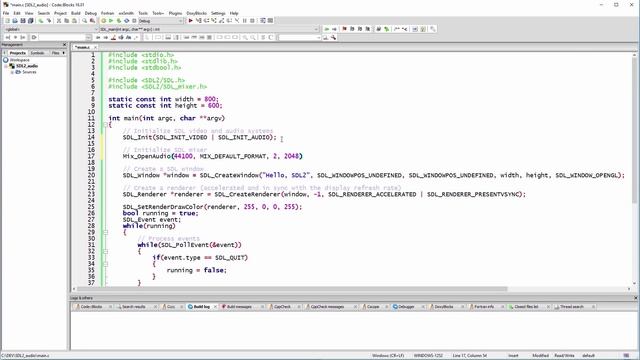Open the Debug menu
The width and height of the screenshot is (640, 360).
pyautogui.click(x=91, y=13)
